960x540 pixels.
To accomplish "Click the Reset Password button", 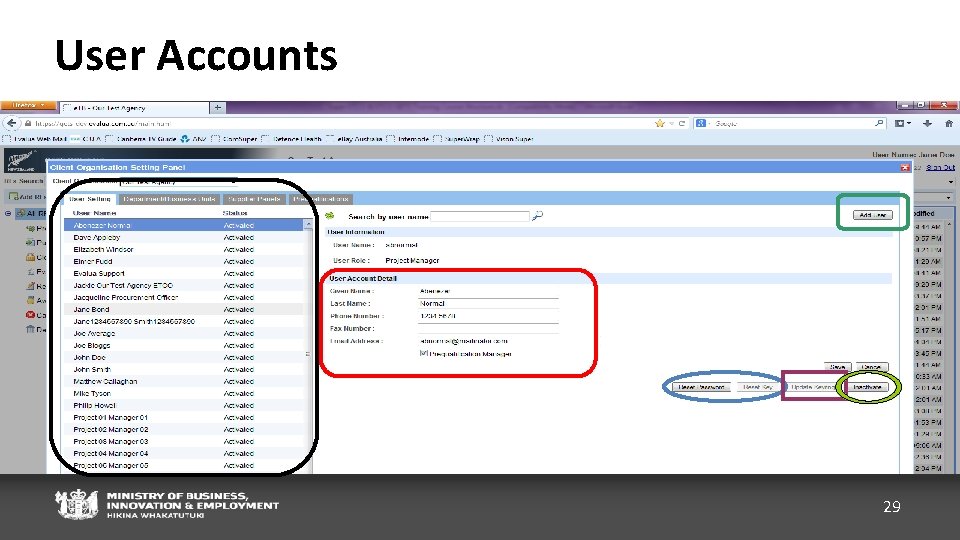I will tap(702, 387).
